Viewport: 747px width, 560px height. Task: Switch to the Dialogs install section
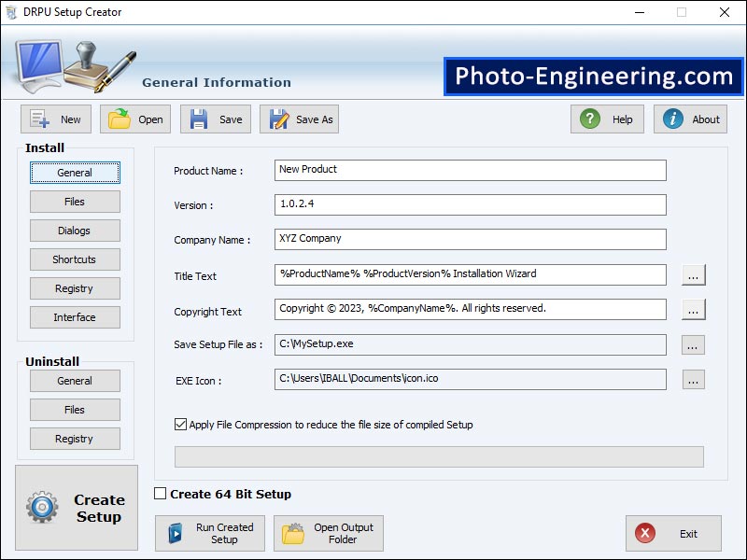point(75,231)
